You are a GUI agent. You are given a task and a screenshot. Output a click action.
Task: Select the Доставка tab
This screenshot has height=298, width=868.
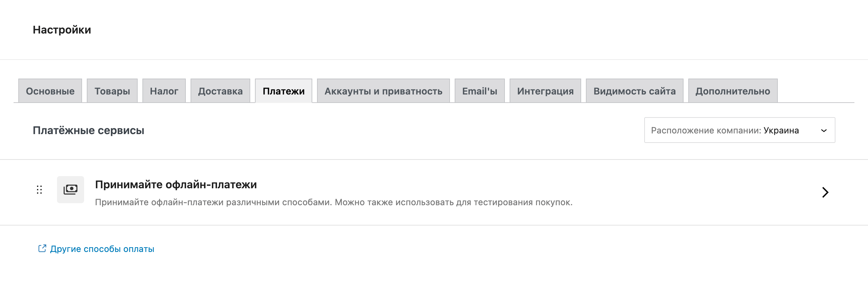tap(220, 91)
